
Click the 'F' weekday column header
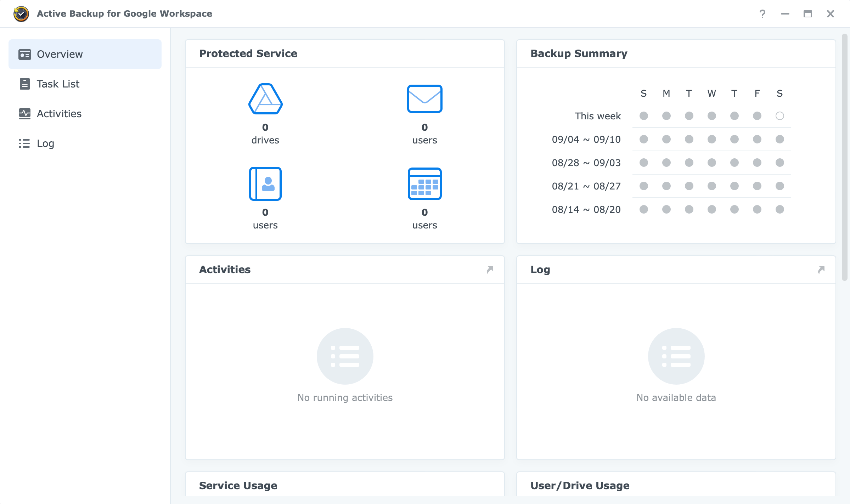pos(757,94)
